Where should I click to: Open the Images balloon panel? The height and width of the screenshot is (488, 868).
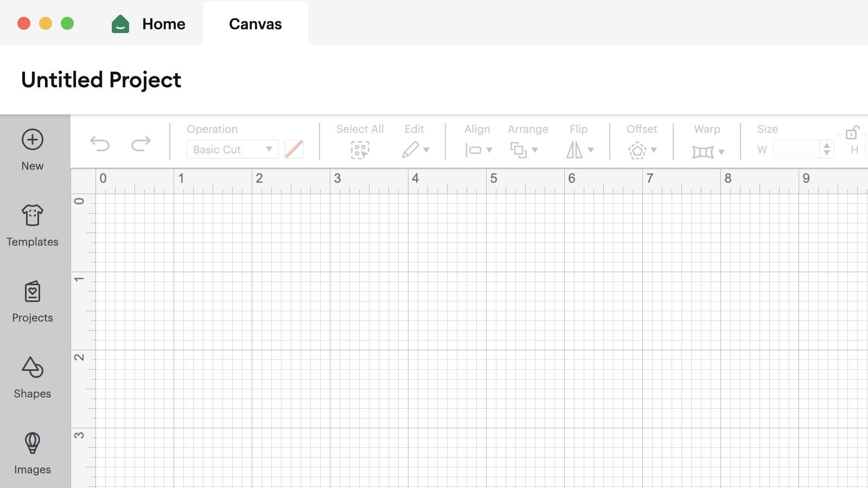click(x=33, y=443)
